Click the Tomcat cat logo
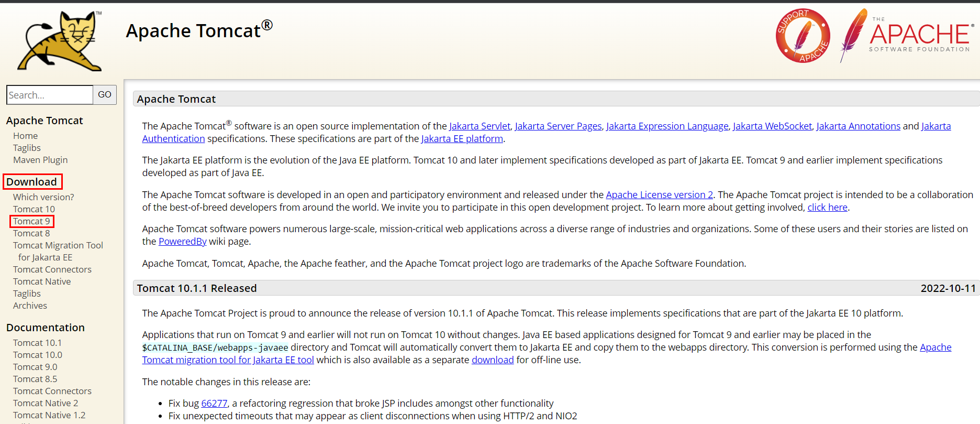This screenshot has width=980, height=424. coord(60,41)
